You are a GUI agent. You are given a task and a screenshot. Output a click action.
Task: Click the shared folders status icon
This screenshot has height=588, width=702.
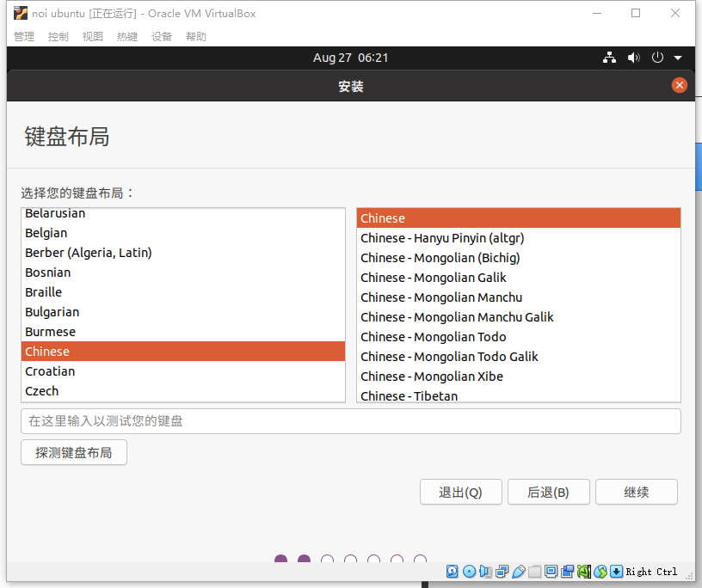[x=534, y=572]
